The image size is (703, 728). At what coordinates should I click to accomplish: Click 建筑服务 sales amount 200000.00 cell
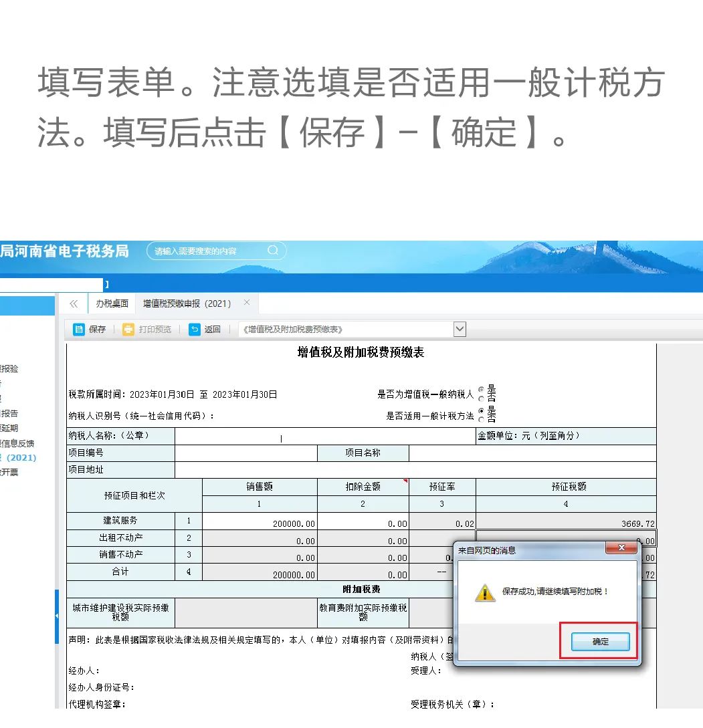pos(260,521)
